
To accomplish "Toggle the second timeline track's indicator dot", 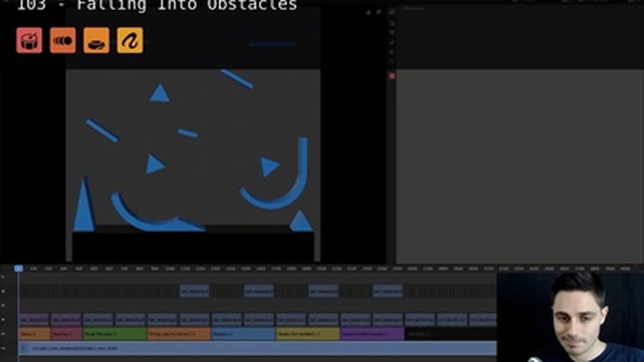I will (4, 291).
